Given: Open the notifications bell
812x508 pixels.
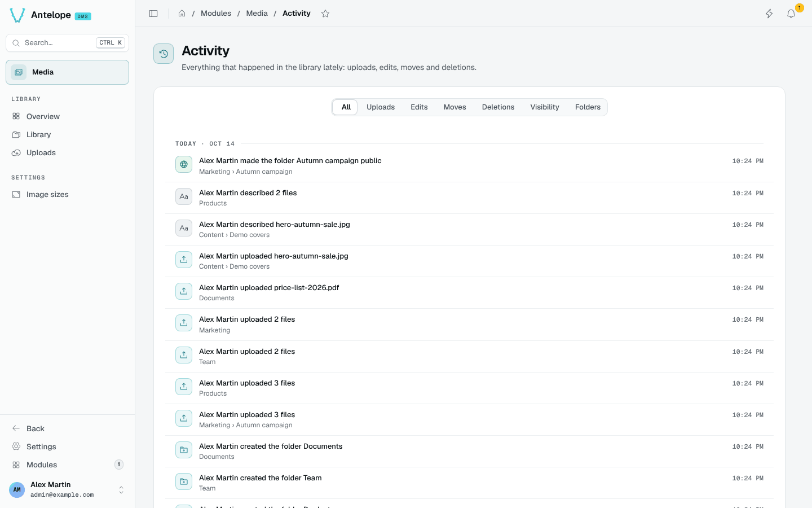Looking at the screenshot, I should point(791,14).
